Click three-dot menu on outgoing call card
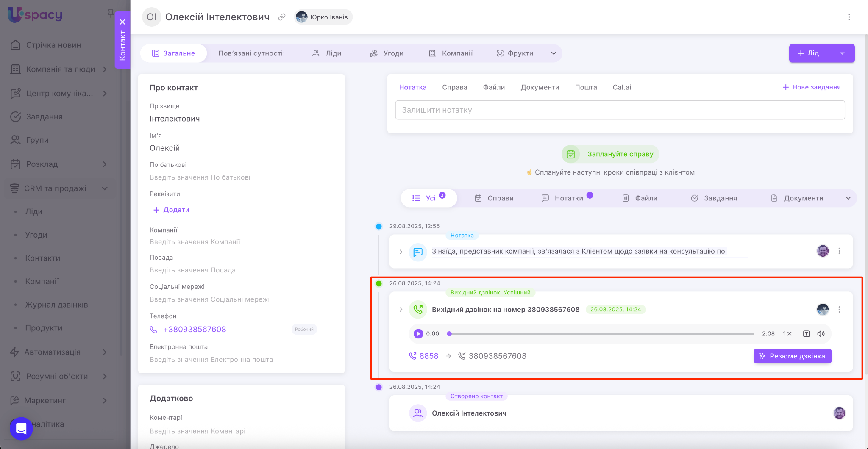868x449 pixels. click(839, 310)
